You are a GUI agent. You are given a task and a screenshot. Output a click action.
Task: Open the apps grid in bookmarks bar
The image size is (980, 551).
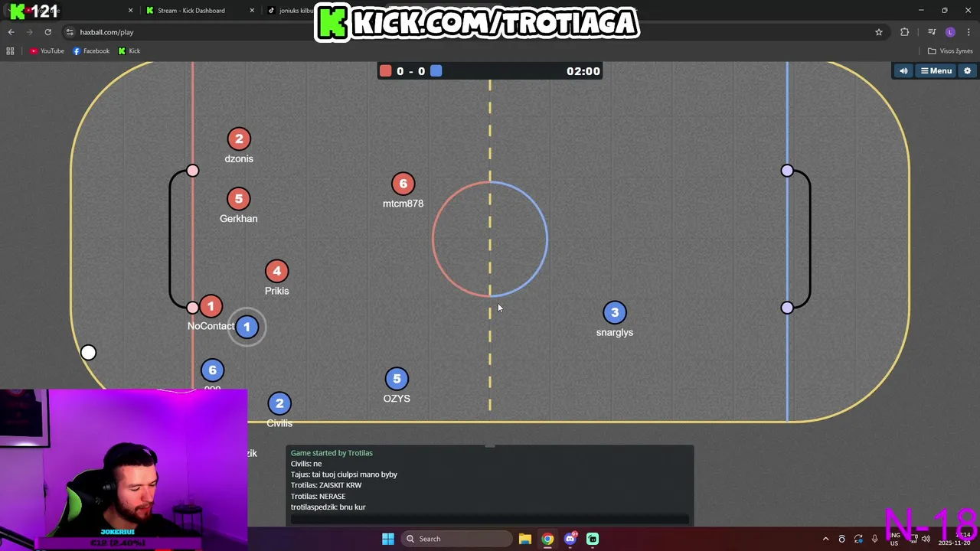[x=10, y=51]
